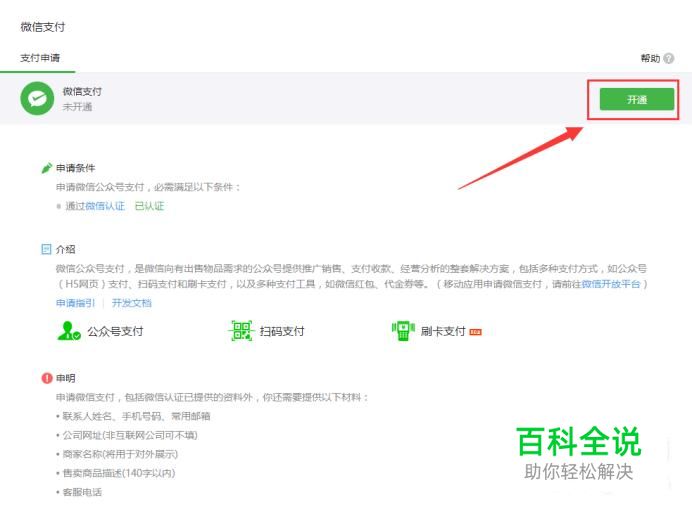Image resolution: width=692 pixels, height=516 pixels.
Task: Click the green 开通 button
Action: pyautogui.click(x=636, y=99)
